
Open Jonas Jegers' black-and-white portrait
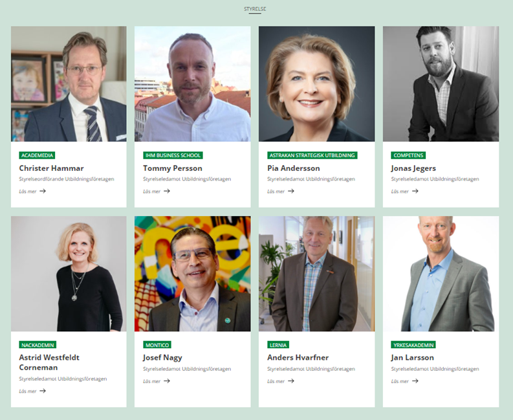(x=441, y=83)
